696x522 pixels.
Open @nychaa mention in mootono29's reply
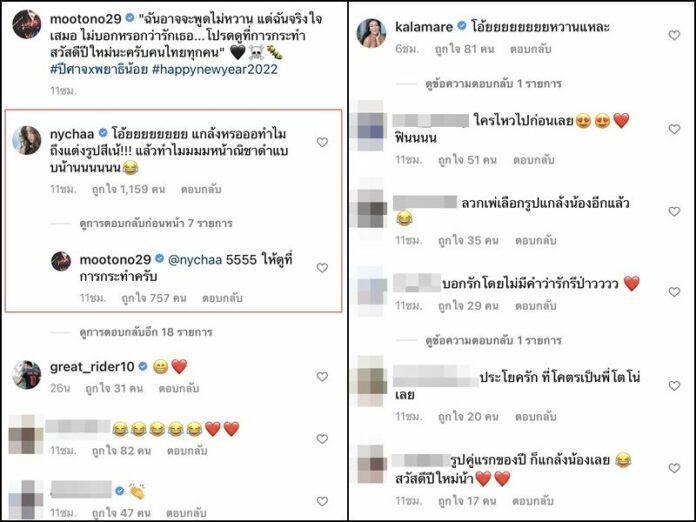[195, 260]
